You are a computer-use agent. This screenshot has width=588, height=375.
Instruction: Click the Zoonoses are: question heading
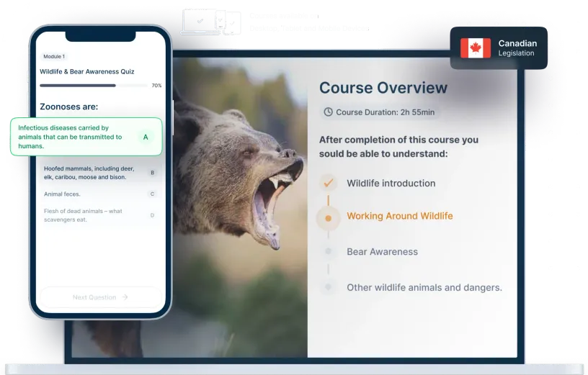click(x=69, y=107)
